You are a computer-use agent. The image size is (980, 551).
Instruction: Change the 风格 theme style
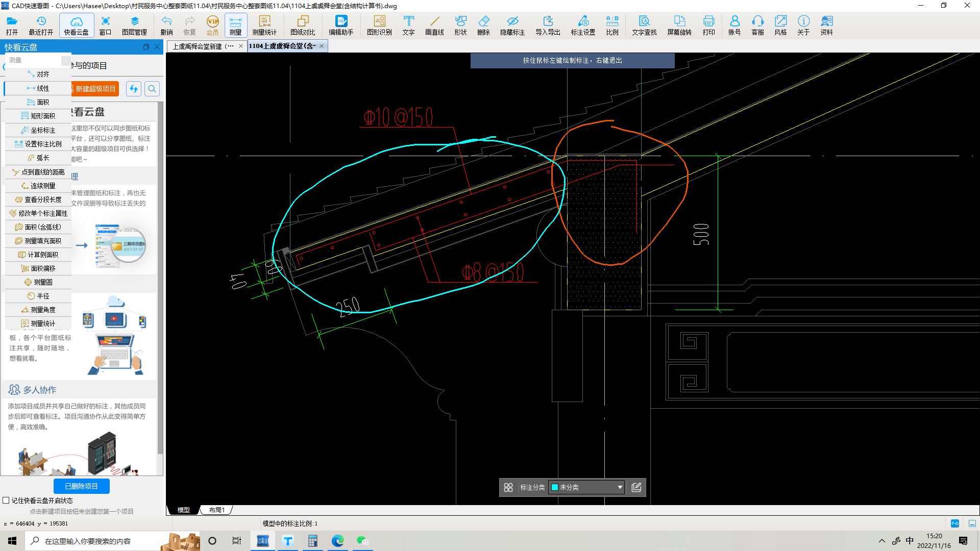tap(780, 25)
